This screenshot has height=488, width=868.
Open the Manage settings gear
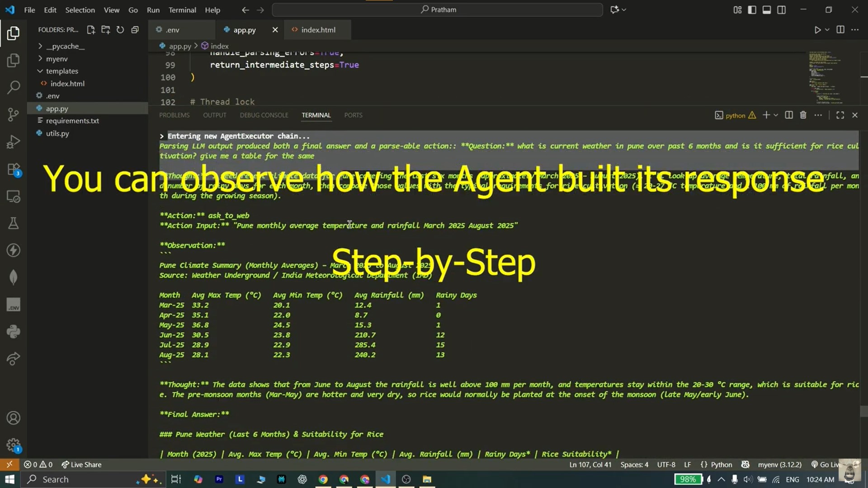(x=14, y=445)
